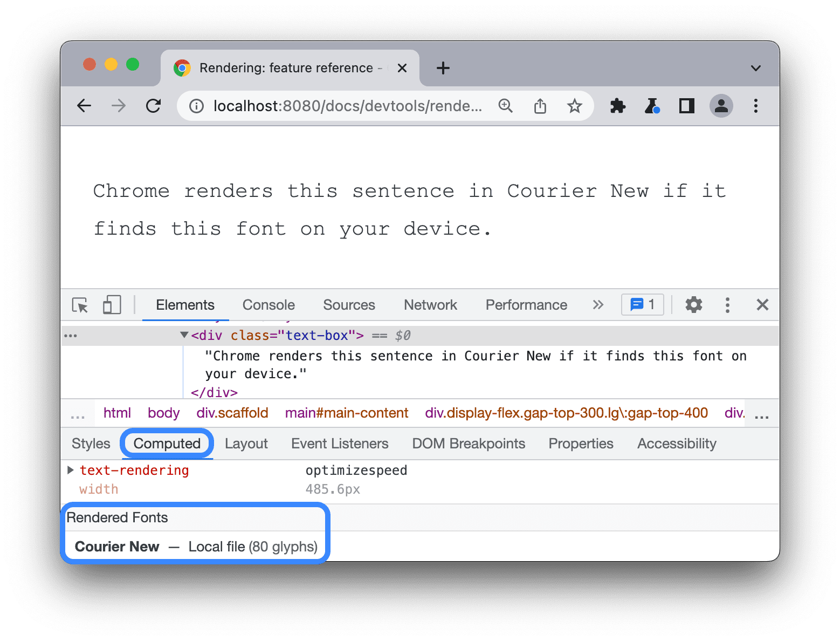Screen dimensions: 840x641
Task: Bookmark the page with the star icon
Action: [x=575, y=106]
